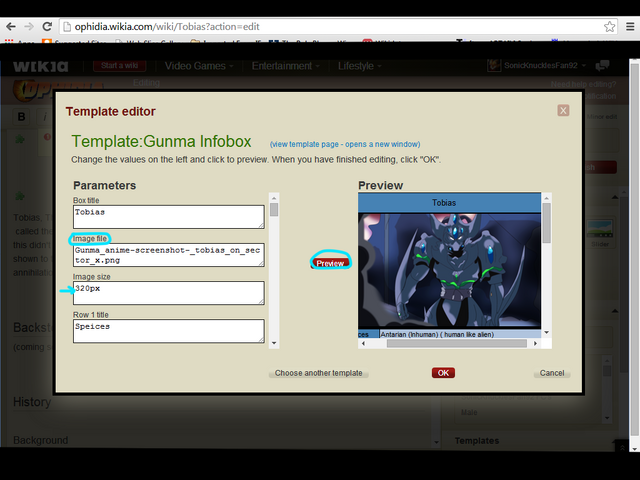
Task: Open the view template page link
Action: pyautogui.click(x=345, y=144)
